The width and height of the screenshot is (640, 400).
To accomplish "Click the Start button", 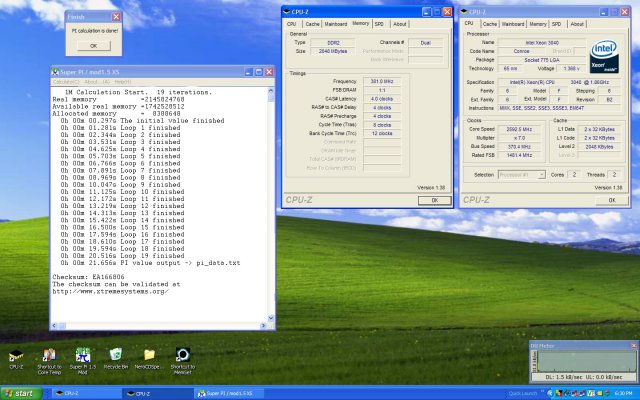I will pyautogui.click(x=21, y=393).
